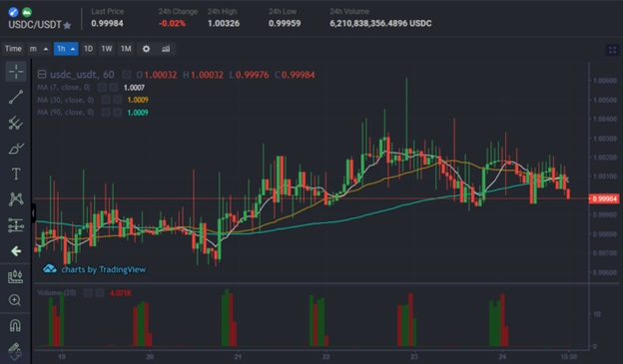The height and width of the screenshot is (364, 623).
Task: Click the 23 date on time axis
Action: (x=414, y=356)
